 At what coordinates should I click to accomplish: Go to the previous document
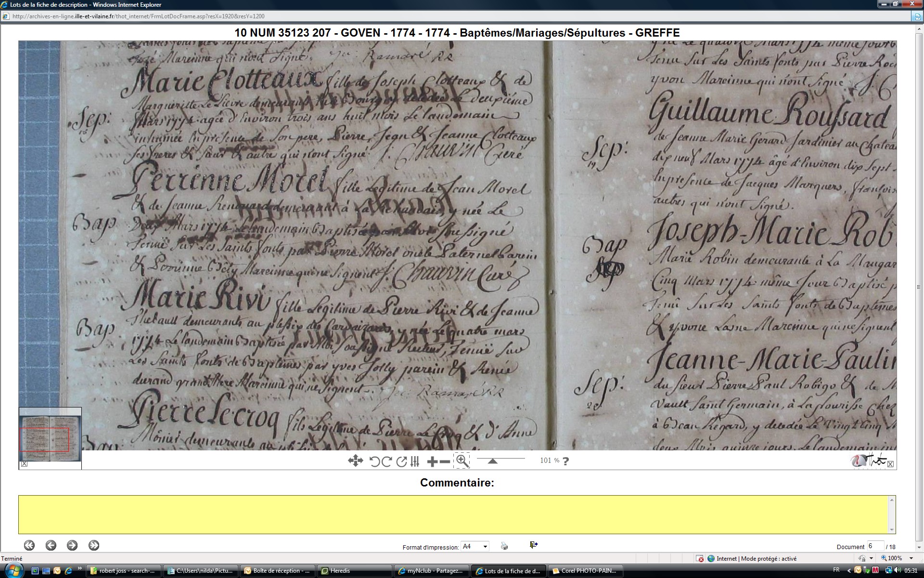point(51,545)
